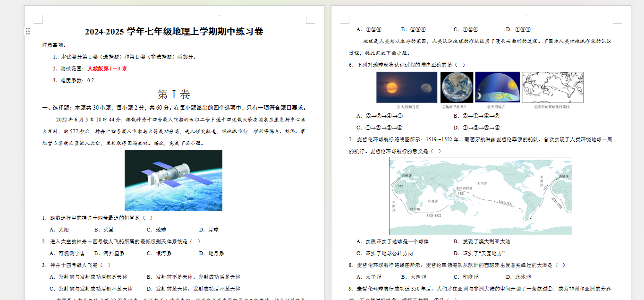
Task: Click the 第Ⅰ卷 section heading
Action: click(x=174, y=94)
